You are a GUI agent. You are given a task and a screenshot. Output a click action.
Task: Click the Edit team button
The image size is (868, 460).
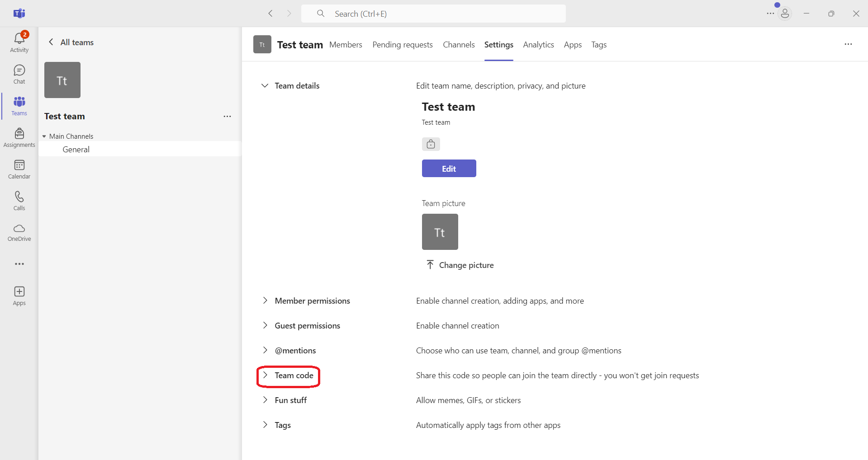click(449, 168)
